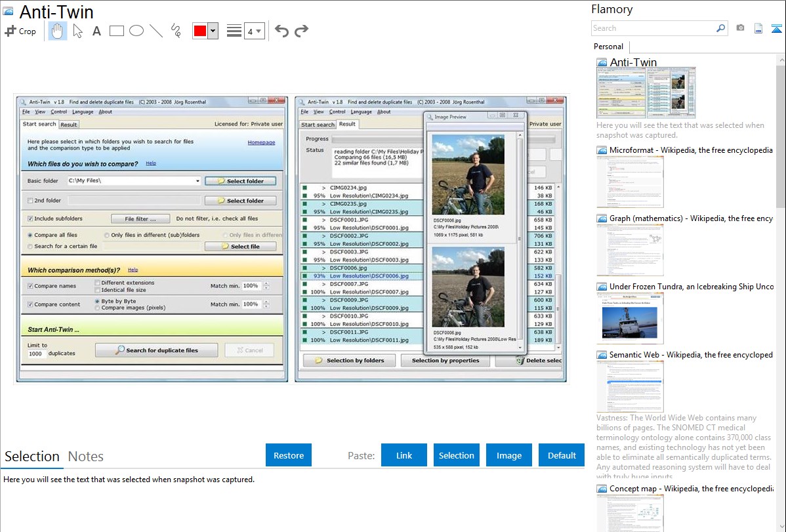The height and width of the screenshot is (532, 786).
Task: Open the Personal tab
Action: (609, 47)
